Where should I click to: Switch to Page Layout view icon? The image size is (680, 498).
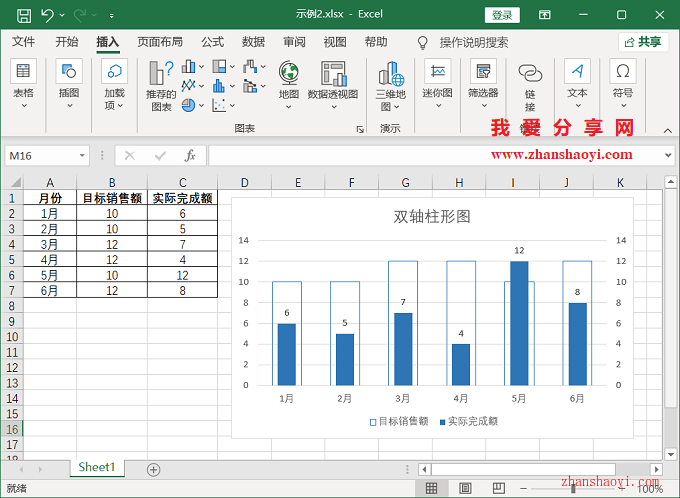(x=465, y=488)
